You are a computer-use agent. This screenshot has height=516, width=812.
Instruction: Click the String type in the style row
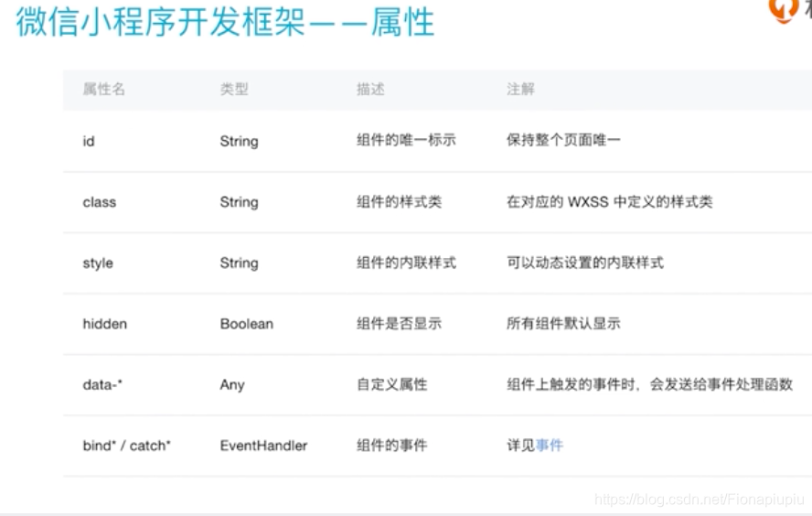pos(239,263)
